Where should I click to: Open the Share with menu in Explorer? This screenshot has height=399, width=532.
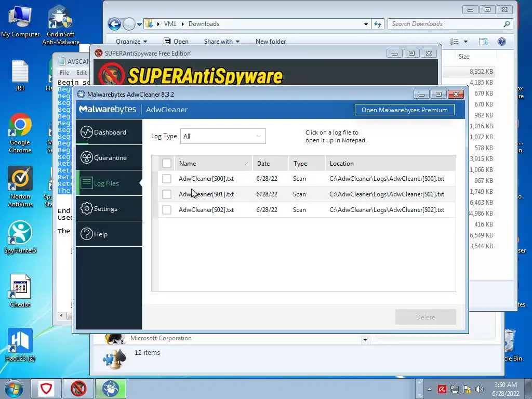[x=221, y=41]
